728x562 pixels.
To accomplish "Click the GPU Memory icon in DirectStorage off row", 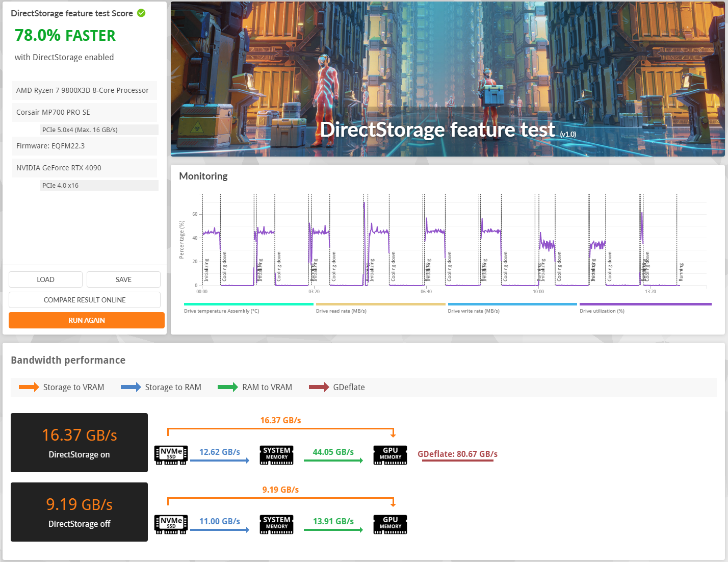I will [390, 524].
